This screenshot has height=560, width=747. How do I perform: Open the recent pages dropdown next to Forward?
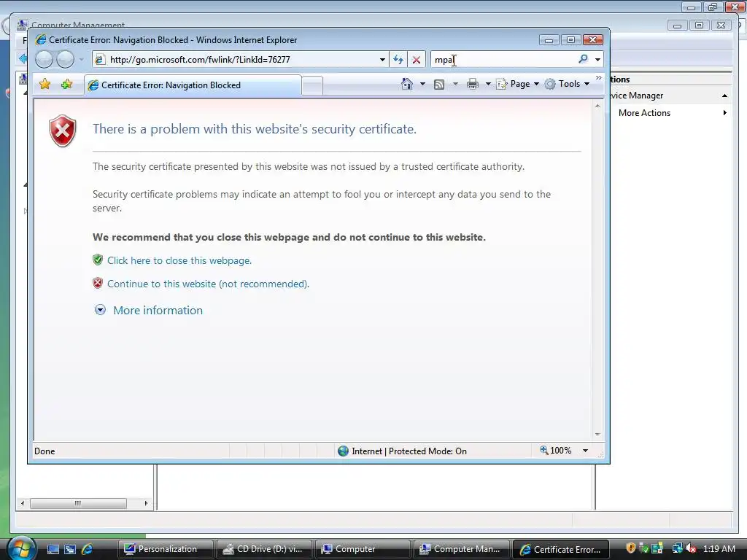(82, 60)
